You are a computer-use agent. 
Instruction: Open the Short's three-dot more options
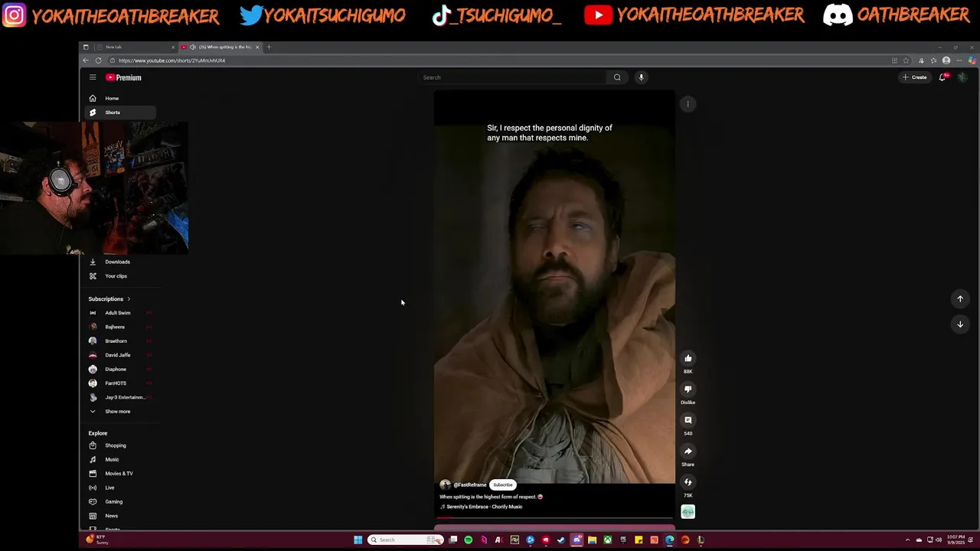point(688,104)
